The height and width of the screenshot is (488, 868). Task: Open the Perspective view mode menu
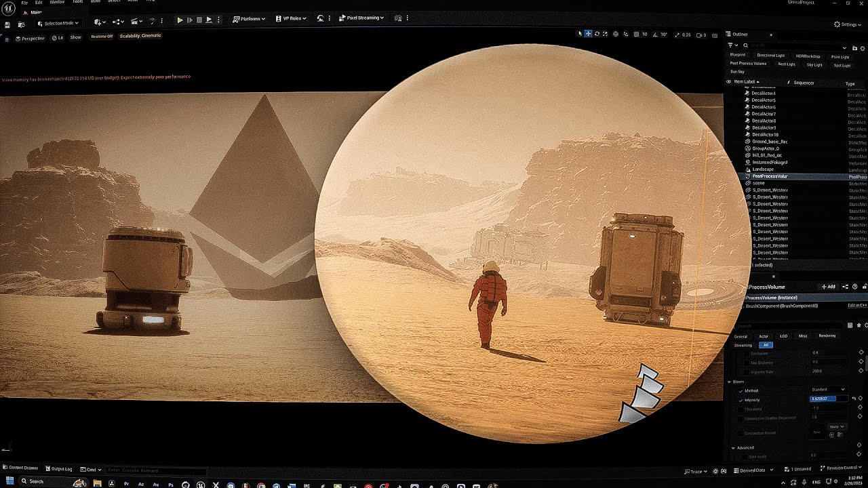point(30,39)
